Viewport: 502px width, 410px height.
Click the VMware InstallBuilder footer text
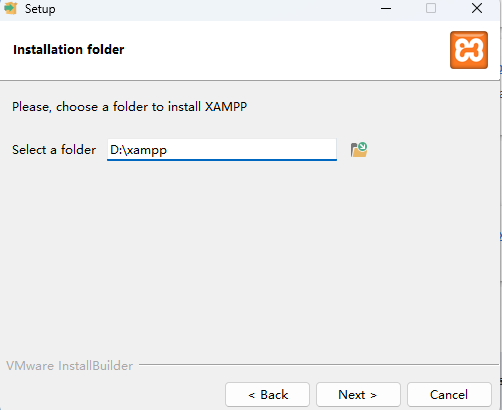[69, 366]
